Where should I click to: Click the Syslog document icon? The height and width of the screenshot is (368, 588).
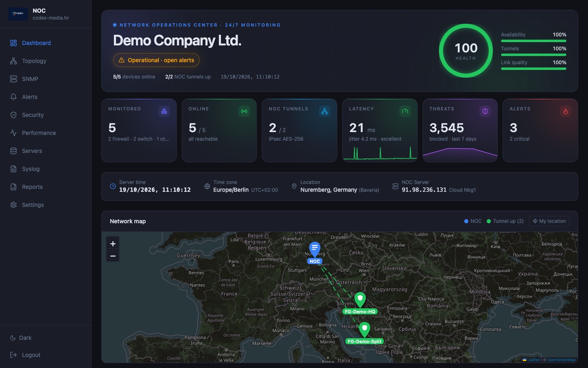13,169
